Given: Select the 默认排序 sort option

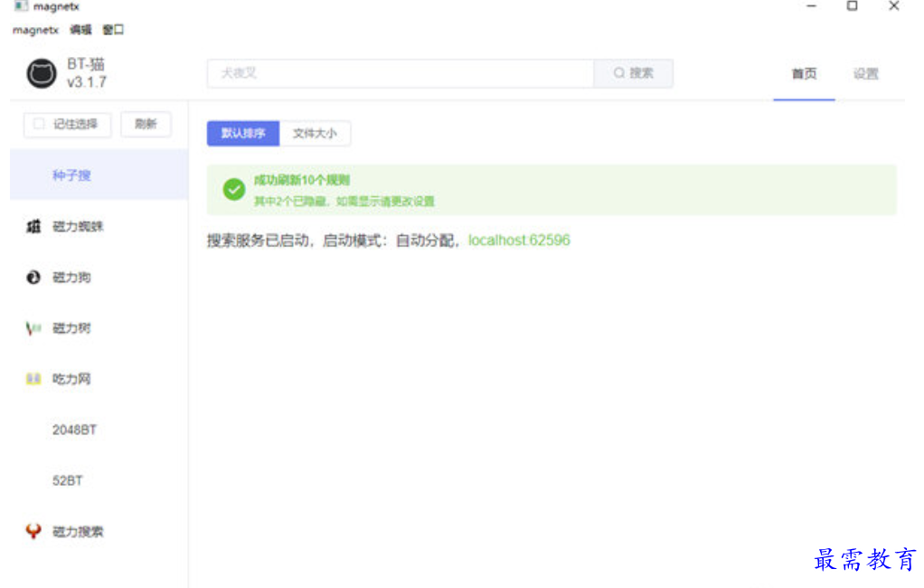Looking at the screenshot, I should pos(243,133).
